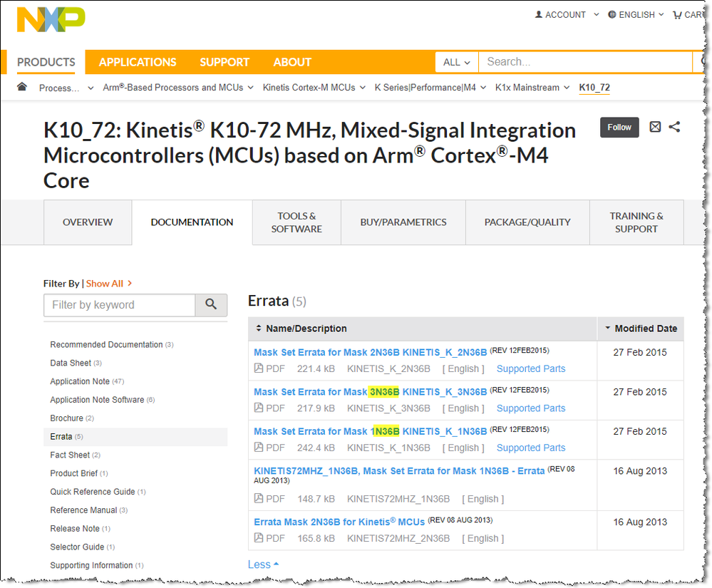
Task: Click the NXP logo
Action: (x=51, y=20)
